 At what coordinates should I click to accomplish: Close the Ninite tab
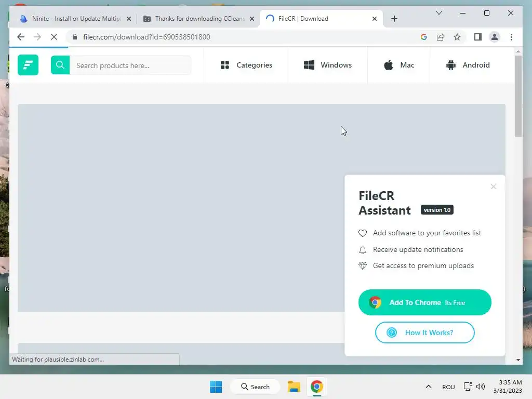(x=129, y=19)
